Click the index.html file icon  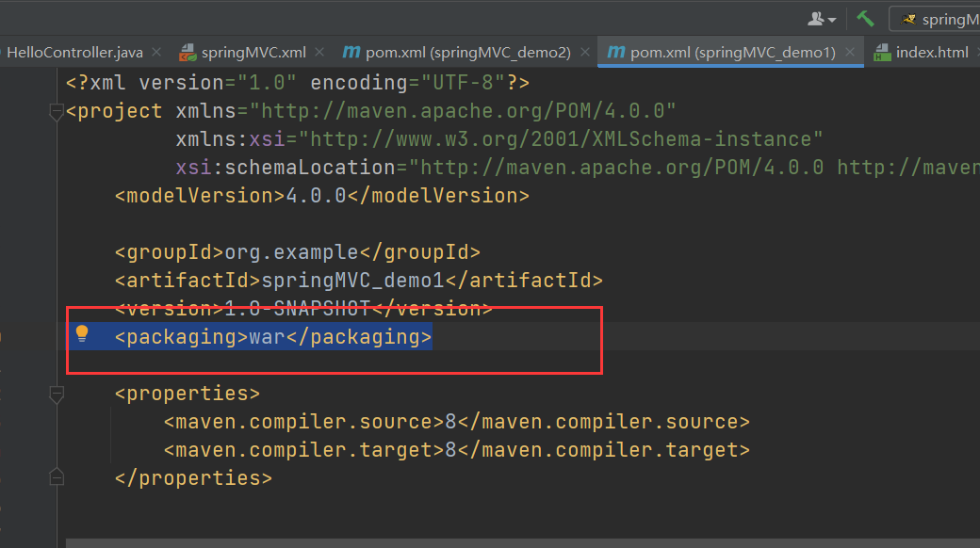(x=883, y=52)
